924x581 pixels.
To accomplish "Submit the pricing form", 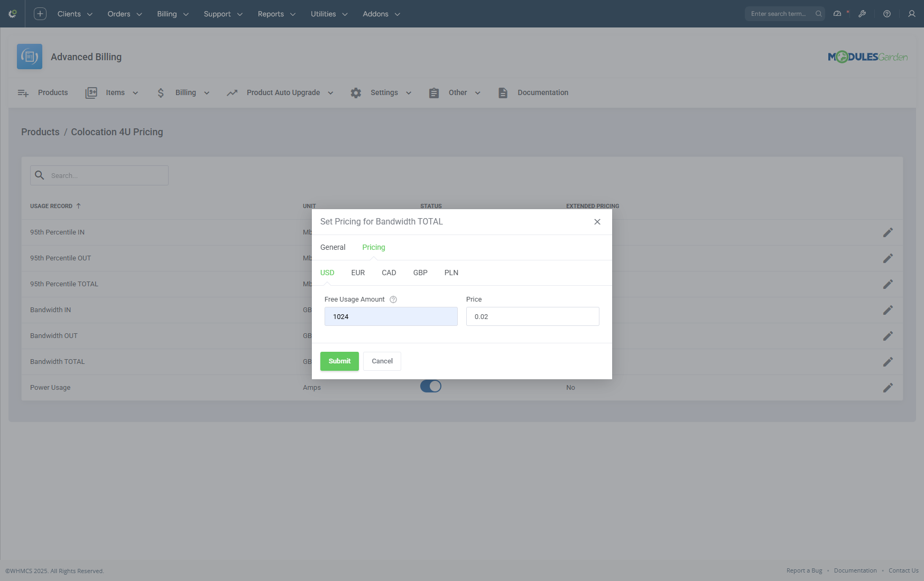I will click(x=339, y=361).
